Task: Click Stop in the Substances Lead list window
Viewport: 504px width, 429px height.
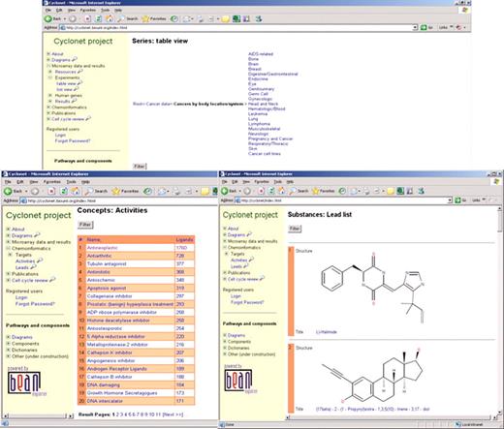Action: pyautogui.click(x=261, y=191)
